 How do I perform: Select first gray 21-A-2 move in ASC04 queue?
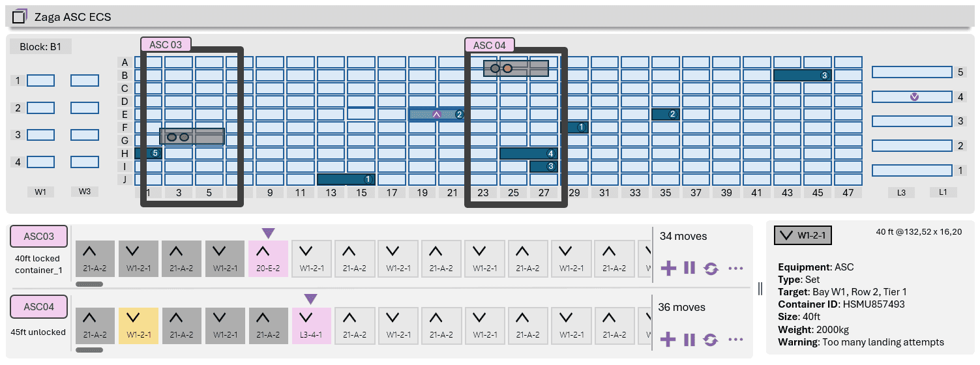click(x=95, y=327)
